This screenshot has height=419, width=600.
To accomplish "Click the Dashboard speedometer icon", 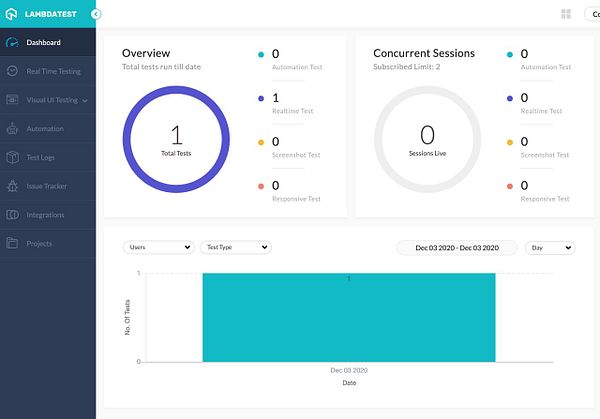I will (x=12, y=42).
